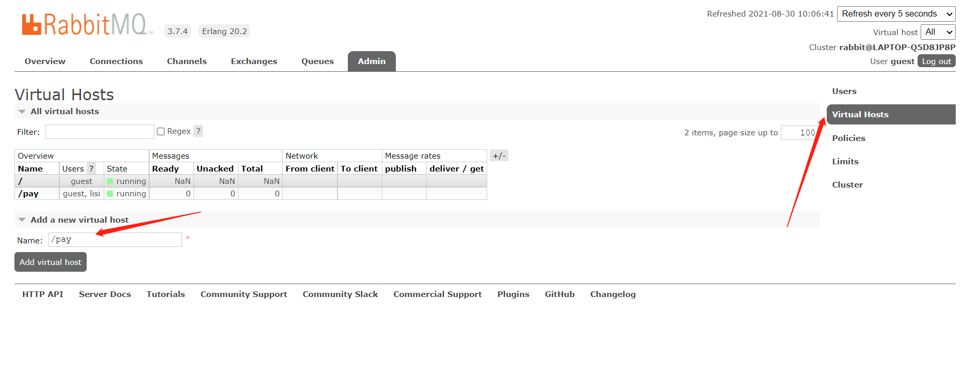Open the Changelog footer link

613,294
